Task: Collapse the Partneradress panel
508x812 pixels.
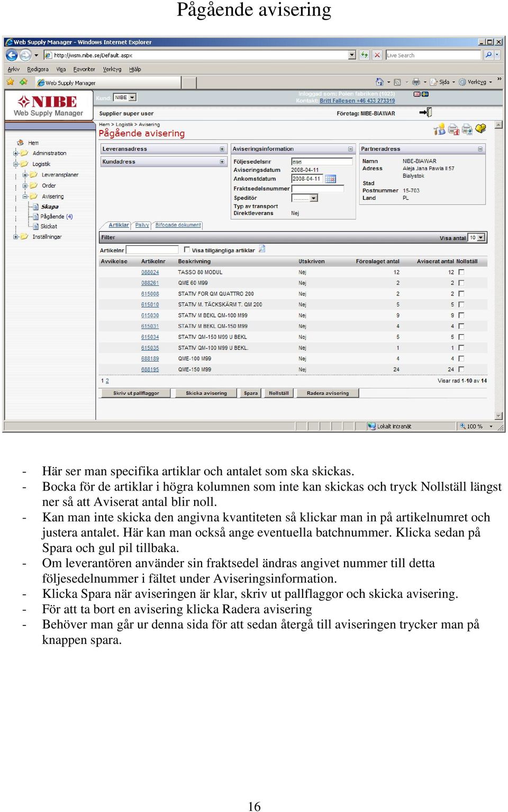Action: pyautogui.click(x=480, y=149)
